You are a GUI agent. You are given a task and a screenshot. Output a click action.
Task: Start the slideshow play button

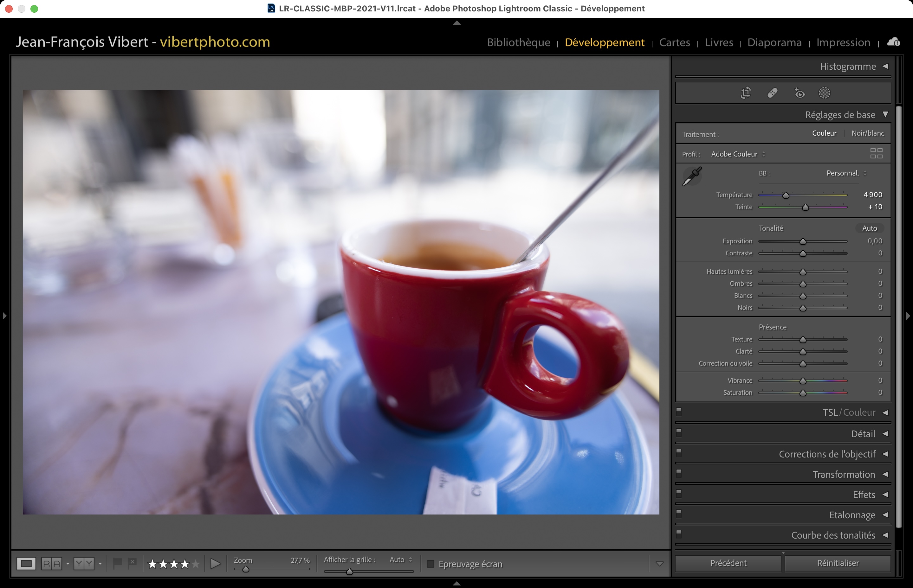click(x=216, y=564)
